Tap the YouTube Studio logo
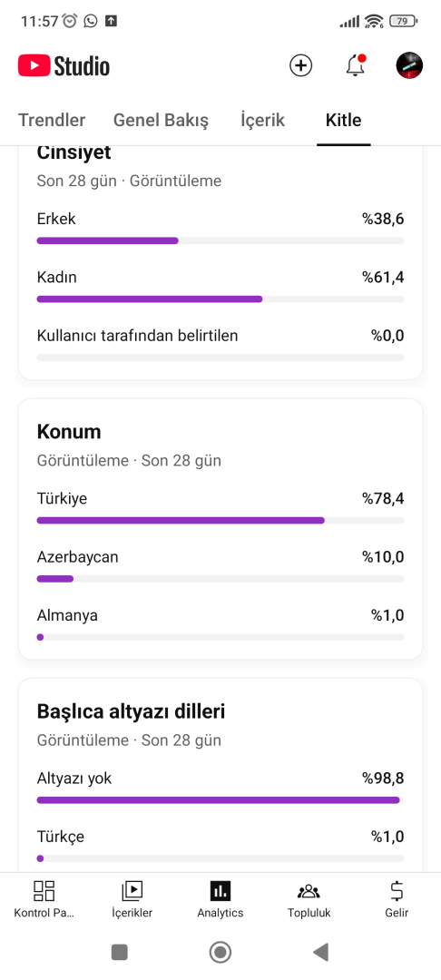The width and height of the screenshot is (441, 980). coord(64,65)
